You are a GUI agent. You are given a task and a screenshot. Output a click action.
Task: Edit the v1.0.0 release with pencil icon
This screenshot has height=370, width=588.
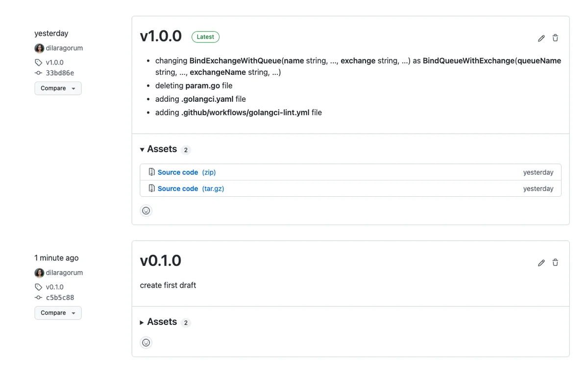541,38
